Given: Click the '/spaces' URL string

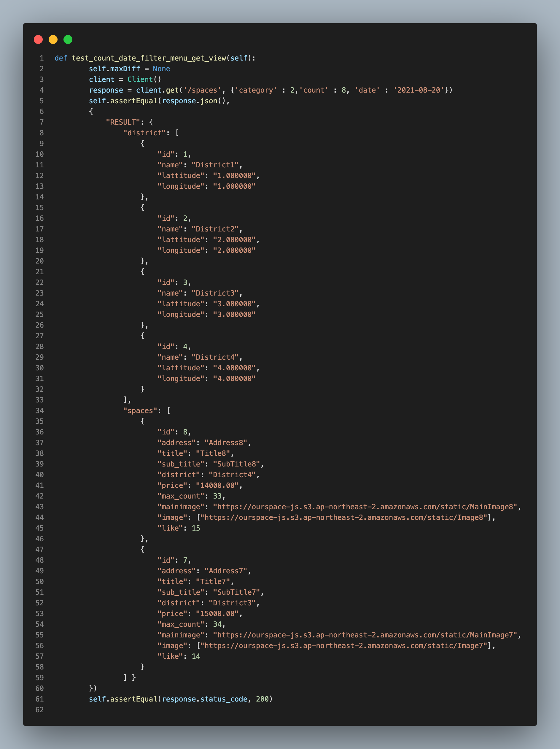Looking at the screenshot, I should 202,90.
